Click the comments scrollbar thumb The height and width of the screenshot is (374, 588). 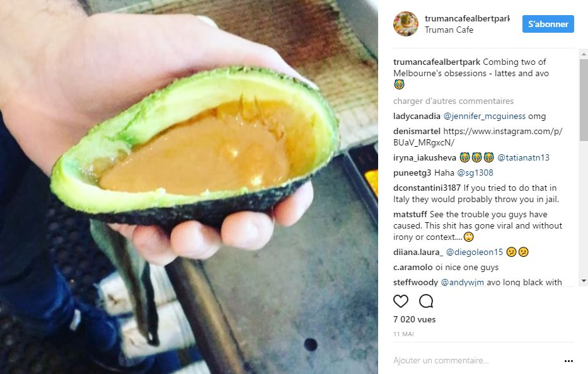click(584, 100)
